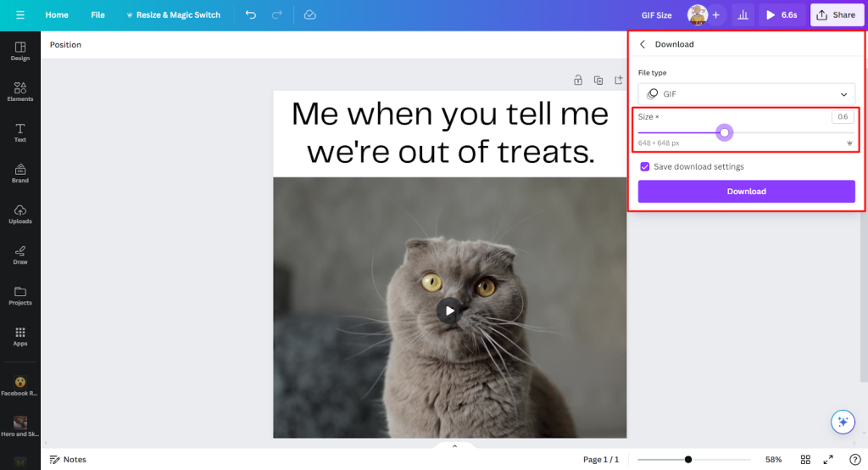The width and height of the screenshot is (868, 470).
Task: Open grid view of pages
Action: 805,460
